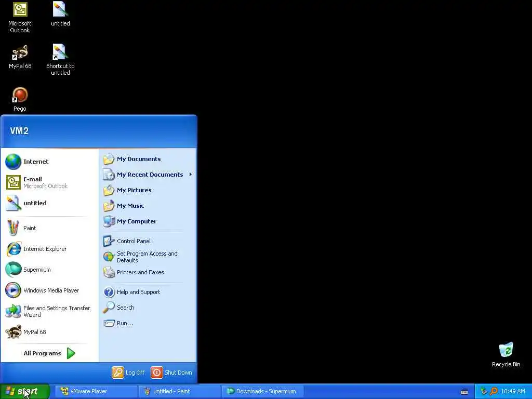
Task: Open pinned untitled item in Start menu
Action: pyautogui.click(x=50, y=203)
